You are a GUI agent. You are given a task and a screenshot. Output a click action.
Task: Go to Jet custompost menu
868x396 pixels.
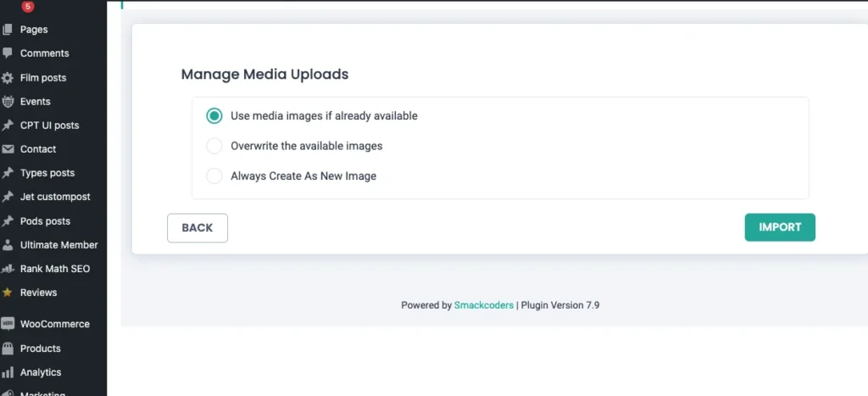[x=55, y=197]
